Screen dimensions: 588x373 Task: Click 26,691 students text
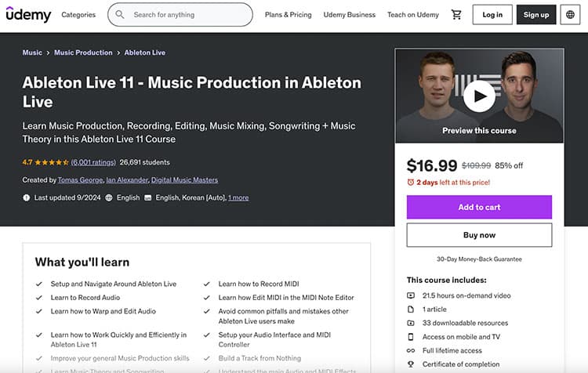(145, 162)
